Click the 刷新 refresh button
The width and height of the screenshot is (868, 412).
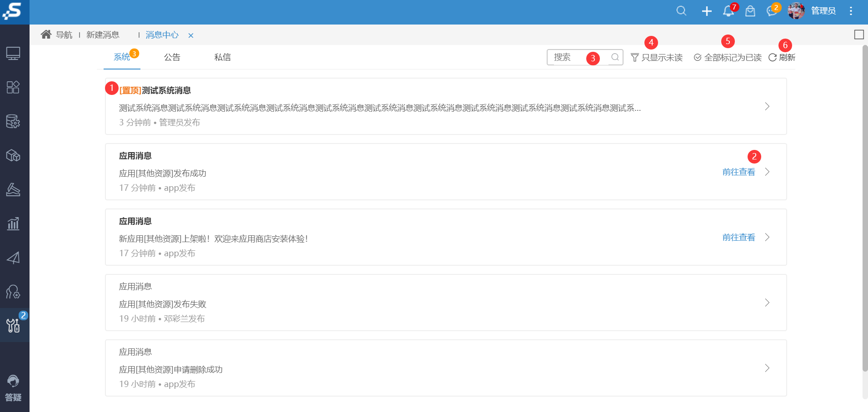[782, 58]
